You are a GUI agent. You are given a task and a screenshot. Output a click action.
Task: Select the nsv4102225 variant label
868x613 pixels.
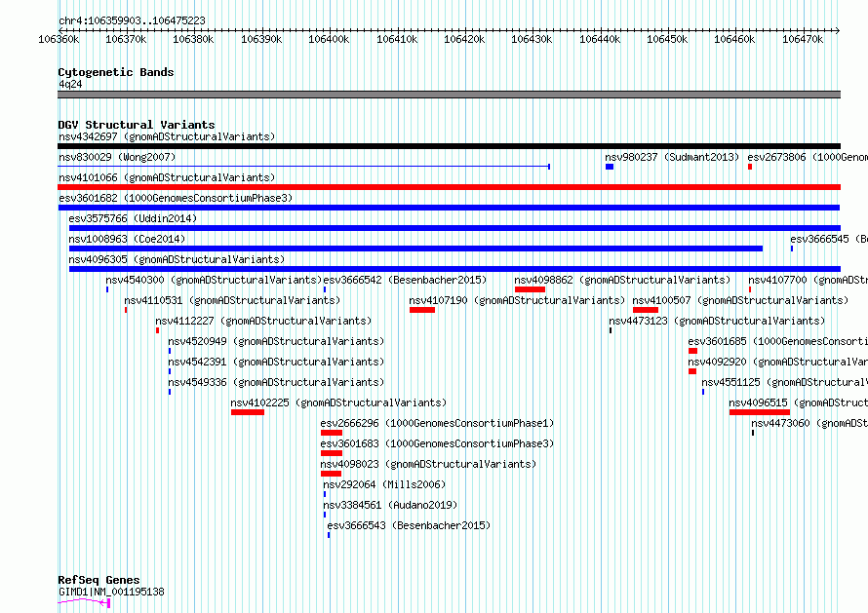click(338, 402)
